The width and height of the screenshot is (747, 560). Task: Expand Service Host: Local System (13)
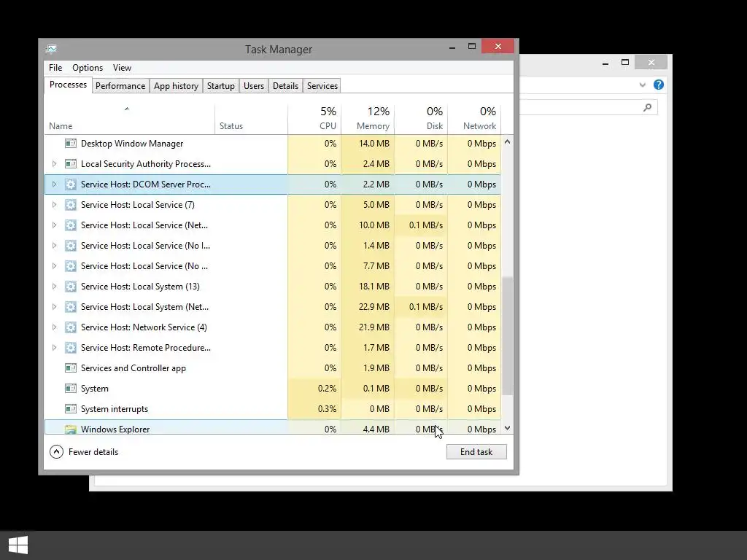click(54, 286)
